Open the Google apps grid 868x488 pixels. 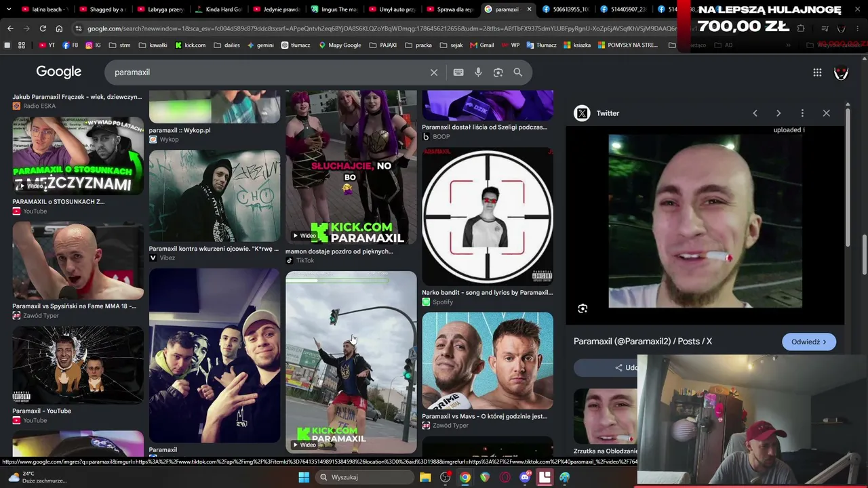pyautogui.click(x=817, y=73)
